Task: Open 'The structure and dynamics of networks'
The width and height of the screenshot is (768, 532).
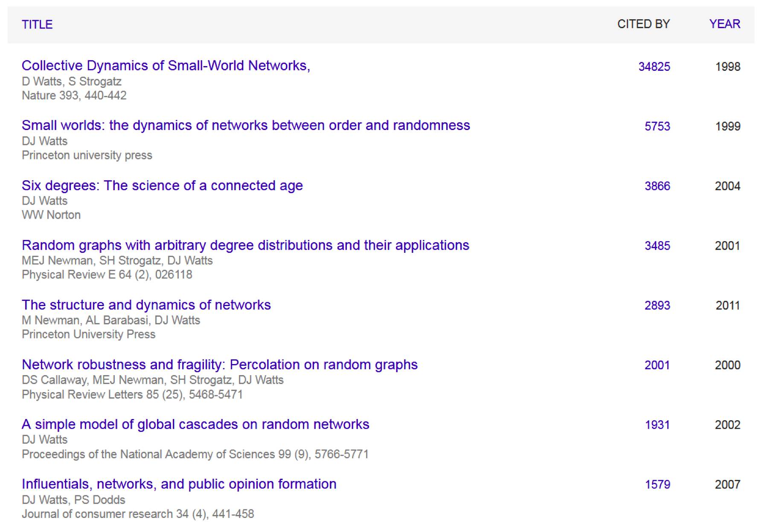Action: click(x=146, y=305)
